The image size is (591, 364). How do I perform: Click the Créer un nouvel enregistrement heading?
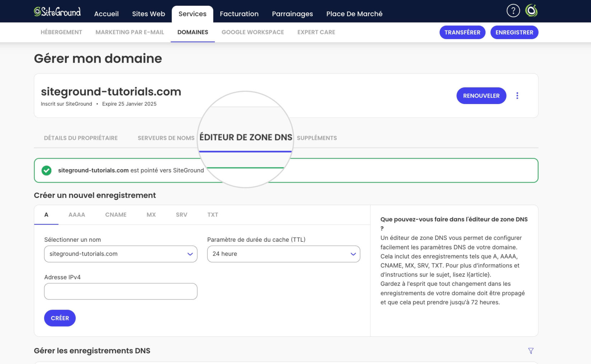95,195
